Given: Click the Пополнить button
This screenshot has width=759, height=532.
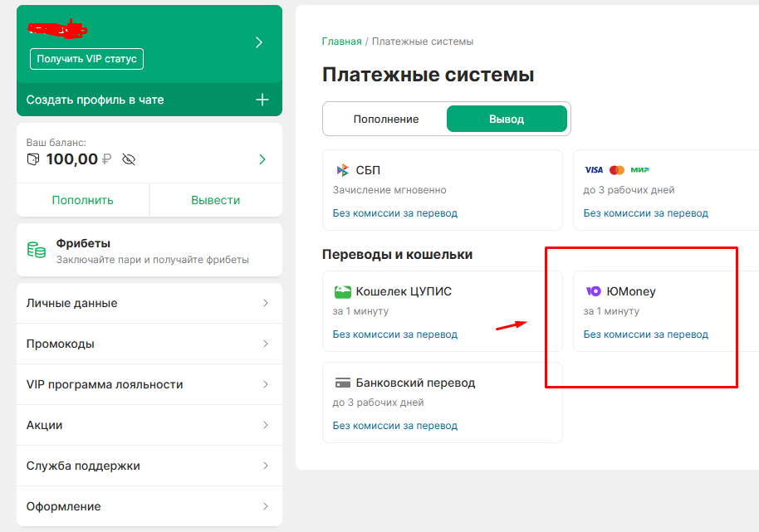Looking at the screenshot, I should (x=83, y=200).
